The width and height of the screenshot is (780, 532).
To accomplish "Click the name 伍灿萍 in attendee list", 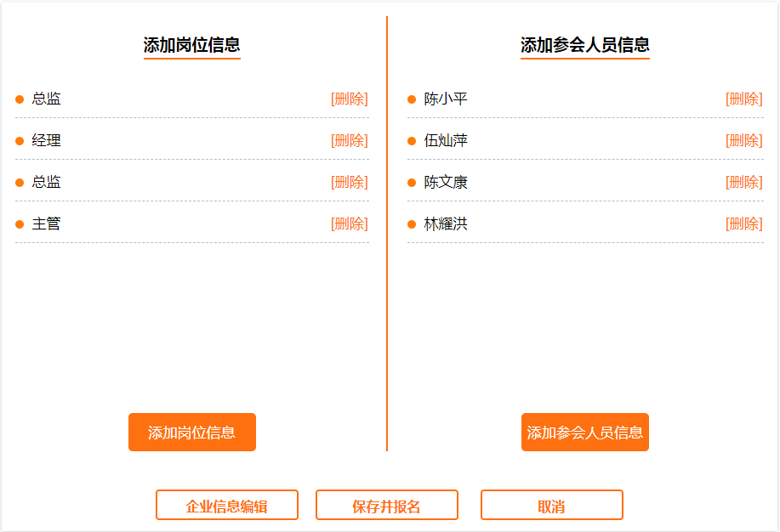I will [446, 140].
